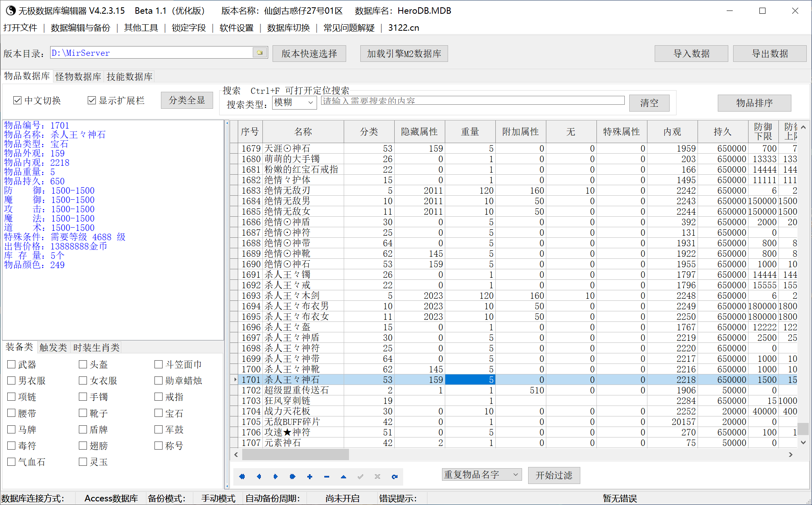Click 版本快速选择 button
This screenshot has width=812, height=505.
[x=309, y=53]
